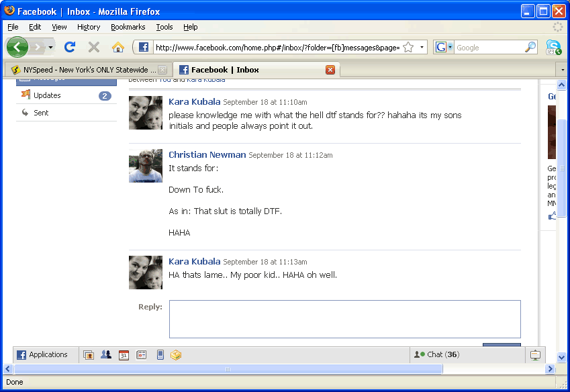Click the magnifier to run Google search
Viewport: 570px width, 392px height.
coord(530,47)
